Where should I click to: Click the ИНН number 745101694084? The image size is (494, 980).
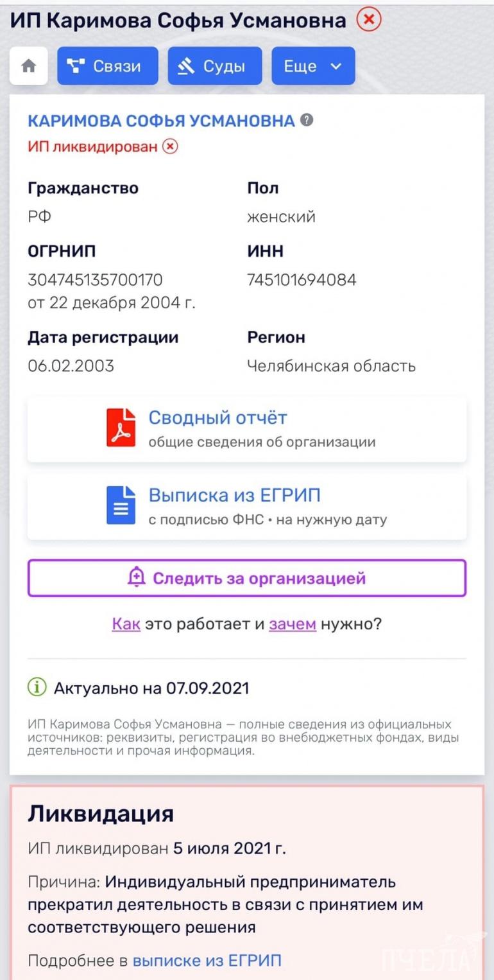pyautogui.click(x=302, y=280)
